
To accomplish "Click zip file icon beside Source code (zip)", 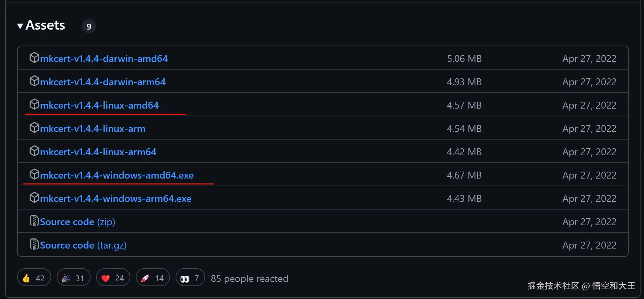I will [34, 221].
